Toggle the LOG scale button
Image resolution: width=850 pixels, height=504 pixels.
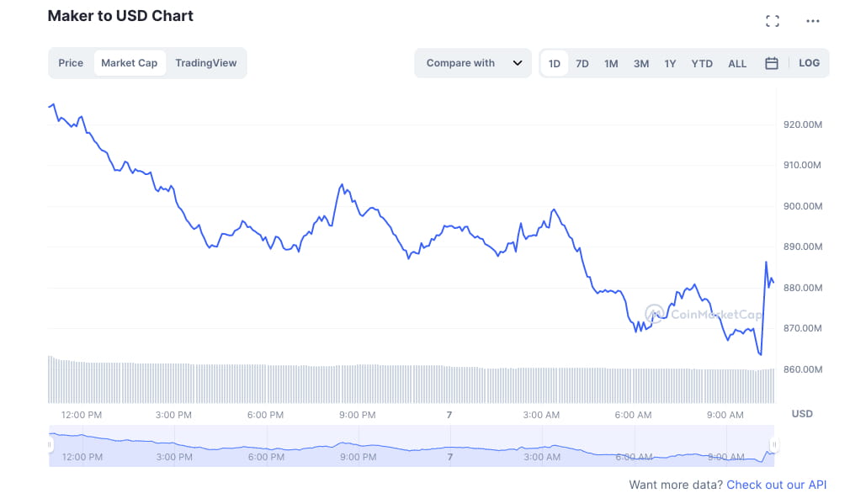[809, 63]
